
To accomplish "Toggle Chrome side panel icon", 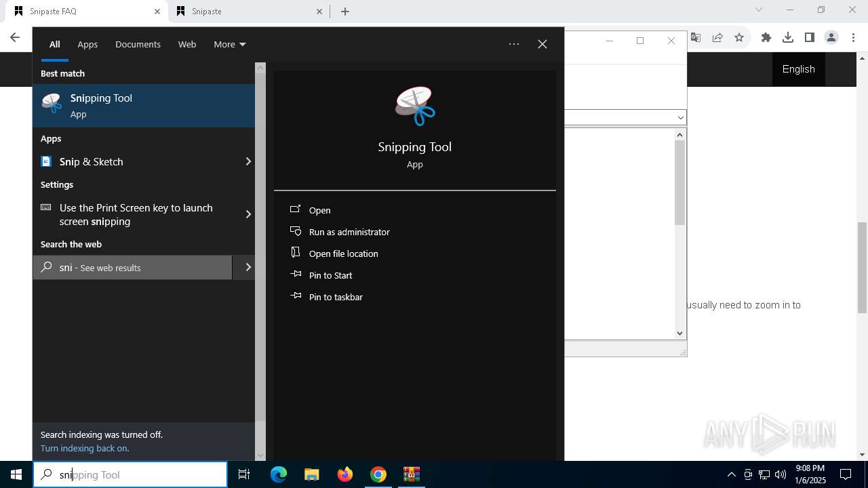I will click(810, 37).
